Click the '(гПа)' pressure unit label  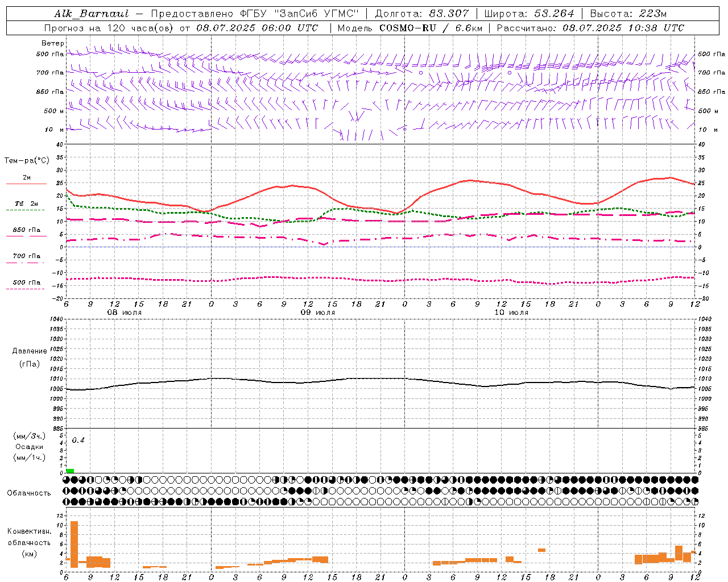[x=29, y=364]
